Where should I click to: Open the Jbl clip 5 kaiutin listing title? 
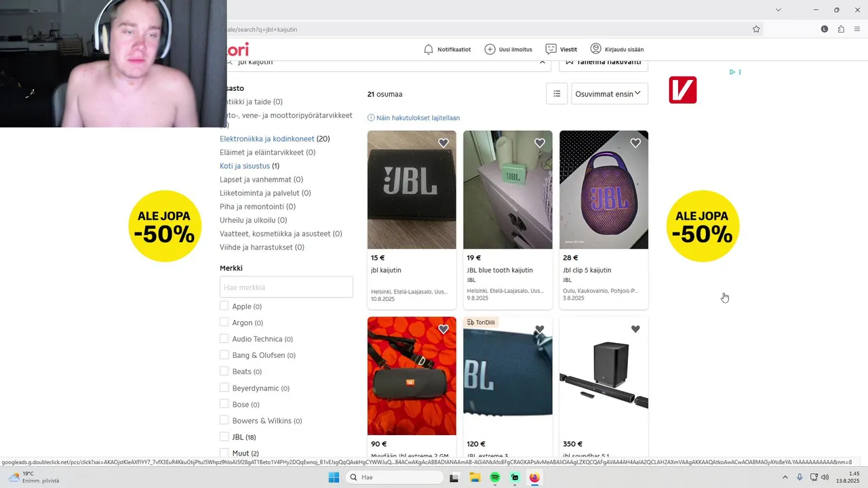(x=587, y=270)
